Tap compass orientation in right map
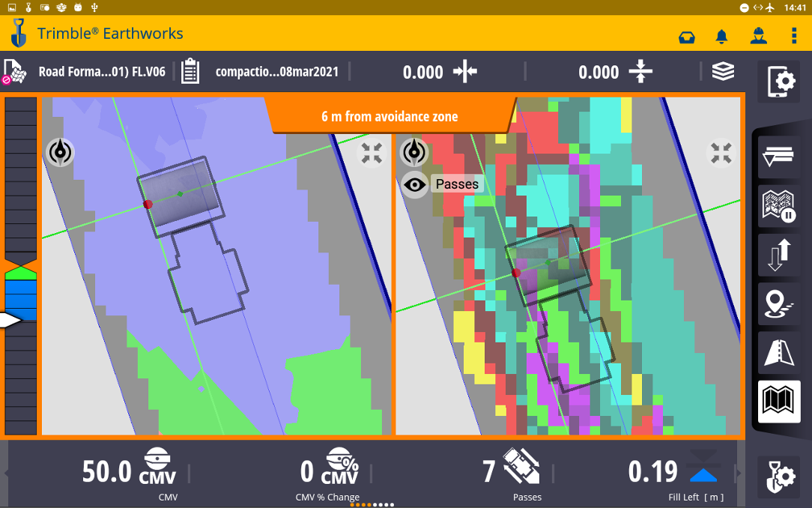812x508 pixels. click(x=413, y=152)
